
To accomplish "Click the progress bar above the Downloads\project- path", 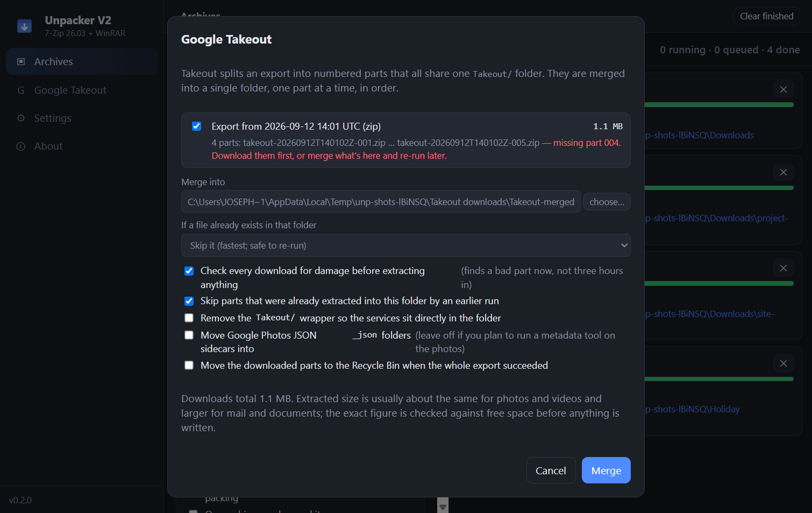I will pyautogui.click(x=719, y=188).
